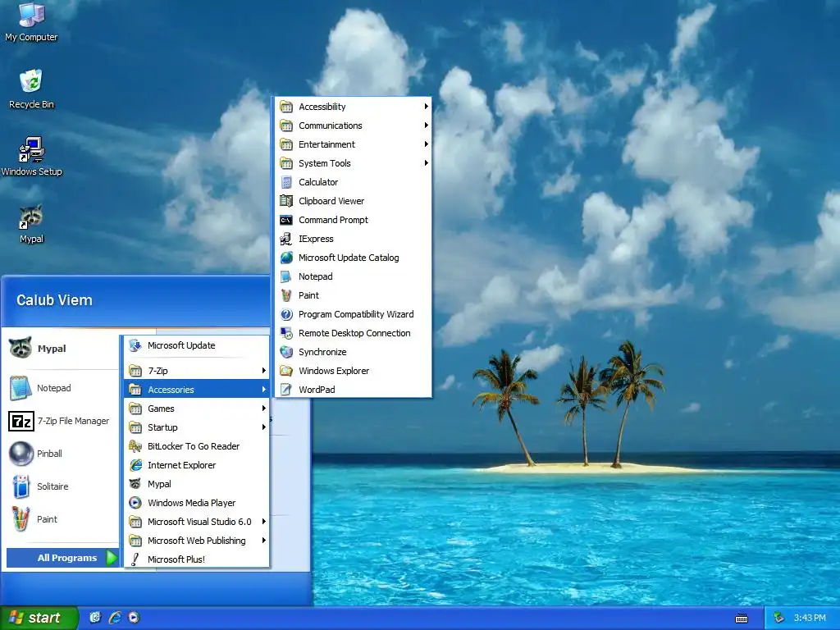Click the system tray notification icon

click(x=778, y=618)
